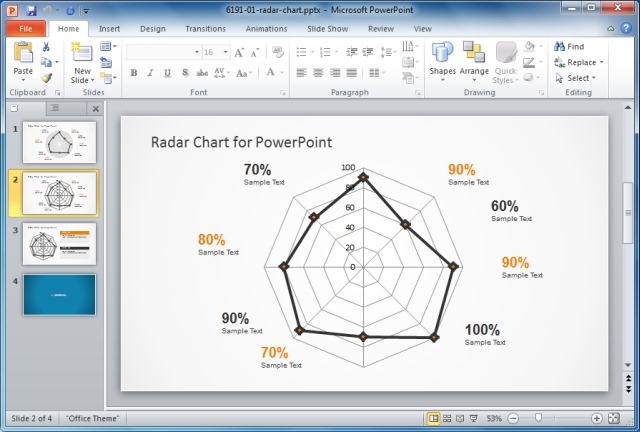Clear all formatting using the eraser icon

point(278,52)
